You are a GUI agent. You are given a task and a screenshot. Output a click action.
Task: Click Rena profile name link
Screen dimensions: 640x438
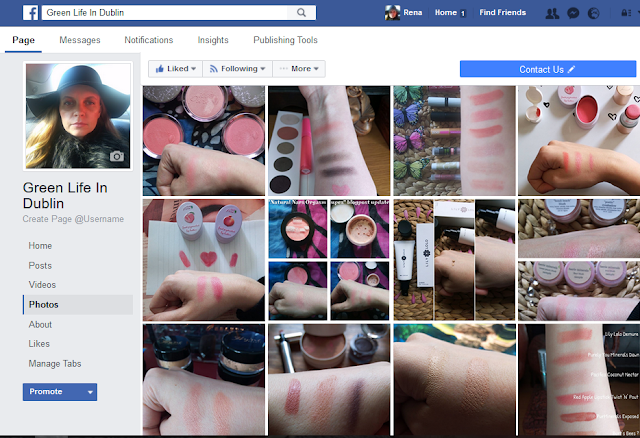413,13
